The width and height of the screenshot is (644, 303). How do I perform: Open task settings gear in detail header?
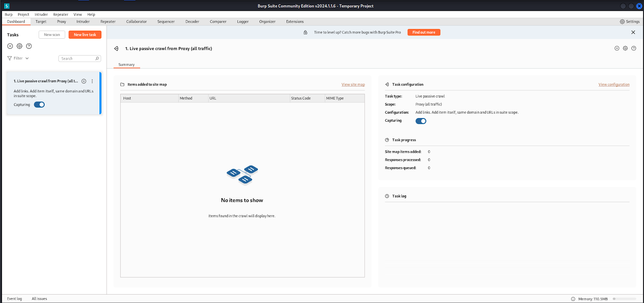pyautogui.click(x=625, y=48)
